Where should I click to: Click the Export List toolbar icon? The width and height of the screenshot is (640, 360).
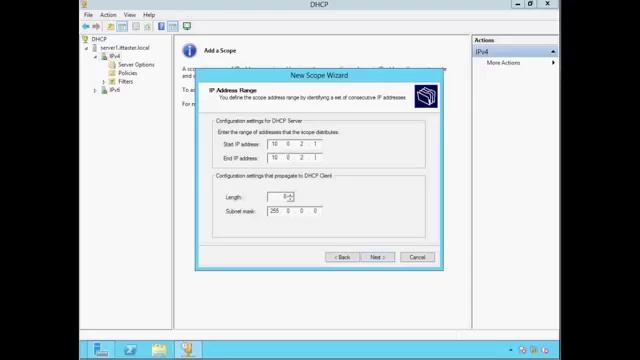tap(136, 27)
